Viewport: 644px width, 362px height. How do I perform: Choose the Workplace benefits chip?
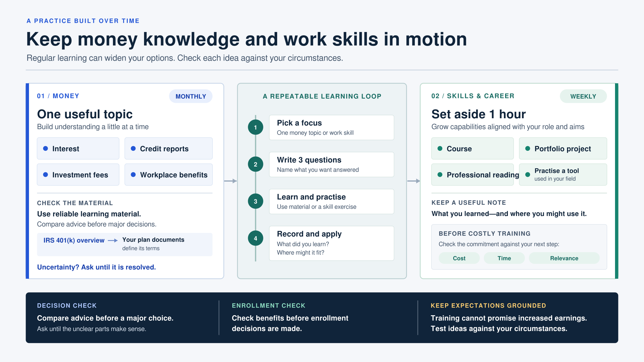(x=168, y=175)
